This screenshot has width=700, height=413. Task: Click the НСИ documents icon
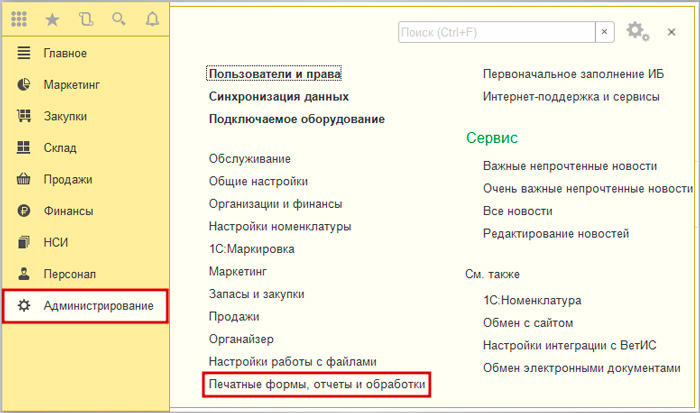pyautogui.click(x=24, y=242)
